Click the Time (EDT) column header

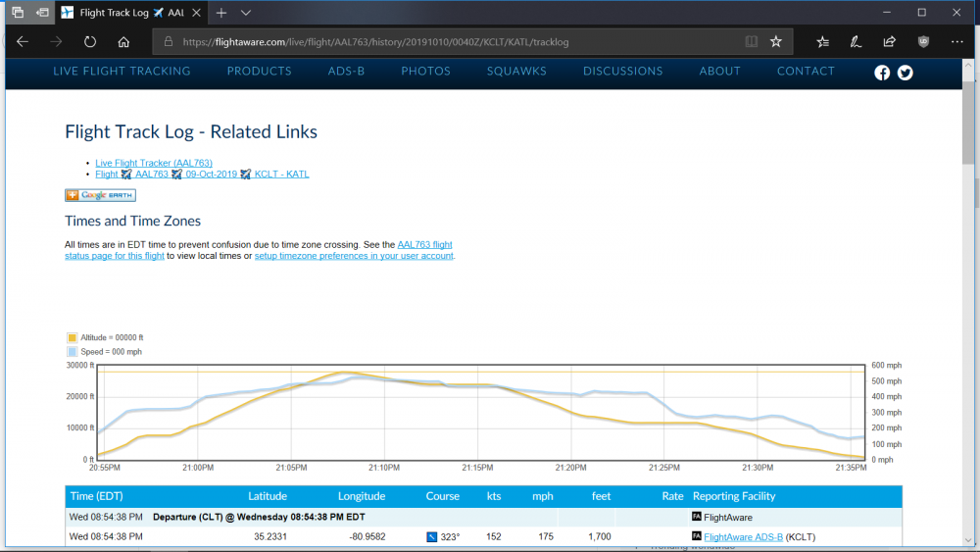[x=96, y=496]
